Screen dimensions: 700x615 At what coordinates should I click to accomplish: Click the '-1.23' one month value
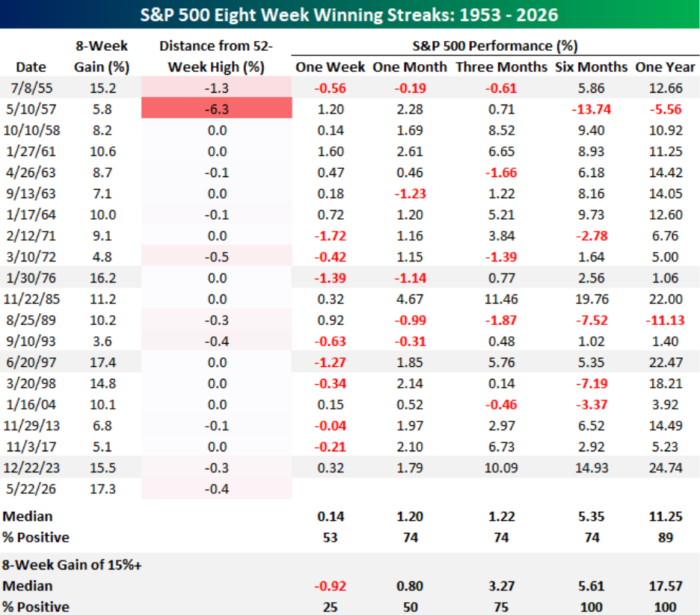pos(410,194)
